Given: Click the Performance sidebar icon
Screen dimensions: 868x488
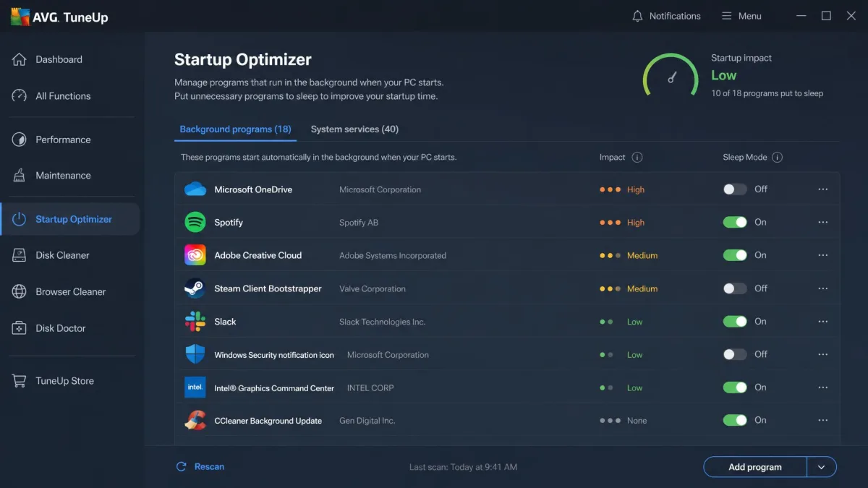Looking at the screenshot, I should click(x=20, y=140).
